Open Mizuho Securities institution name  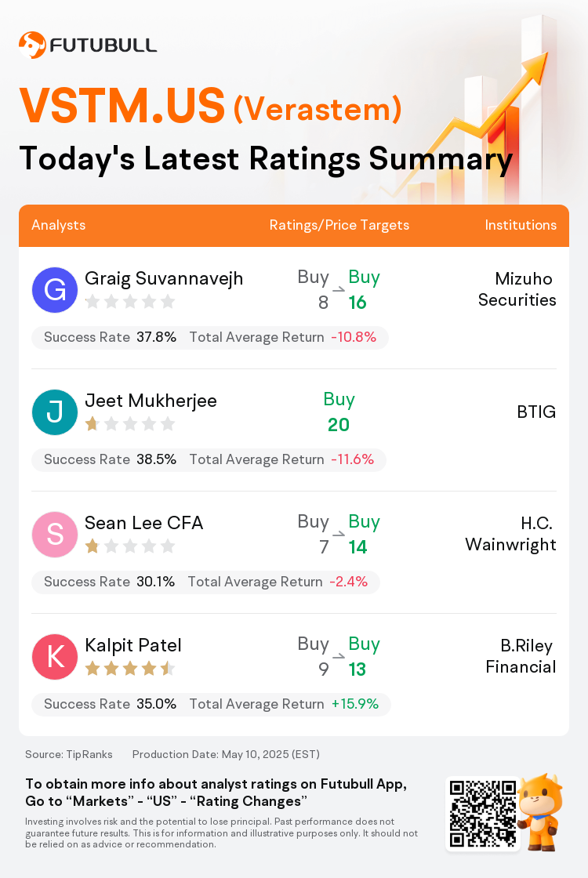tap(517, 289)
